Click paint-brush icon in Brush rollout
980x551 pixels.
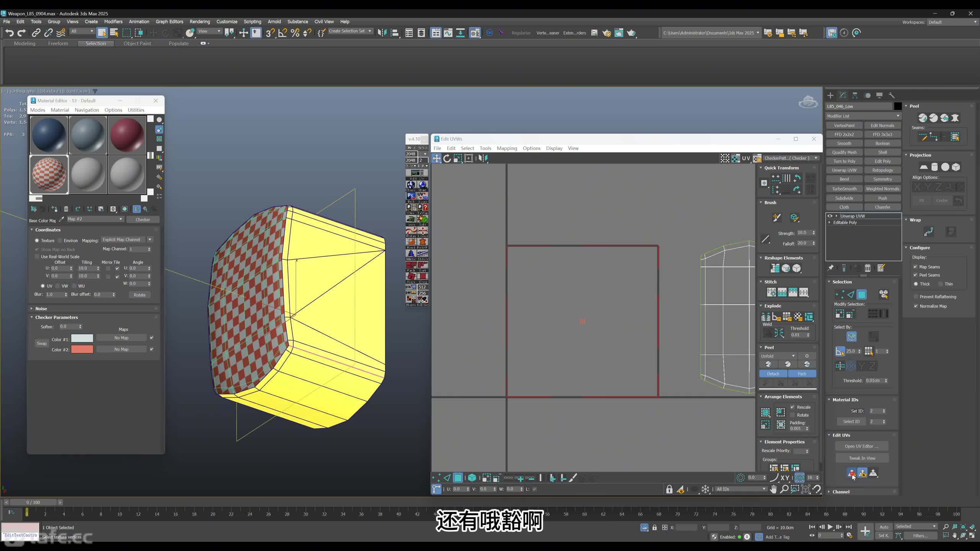pyautogui.click(x=776, y=218)
